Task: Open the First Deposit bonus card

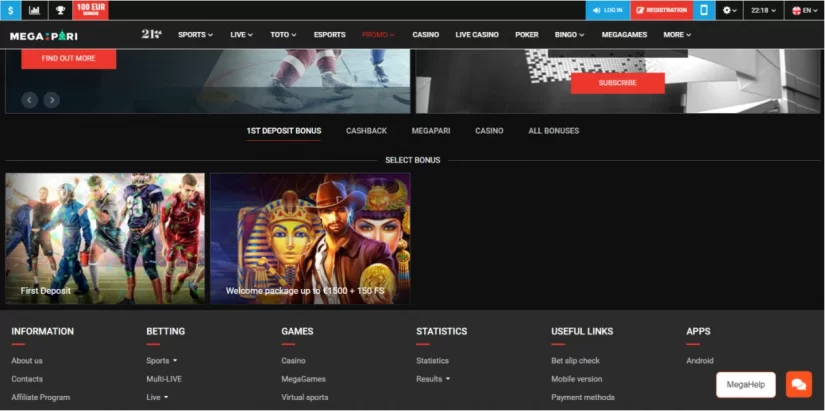Action: point(105,238)
